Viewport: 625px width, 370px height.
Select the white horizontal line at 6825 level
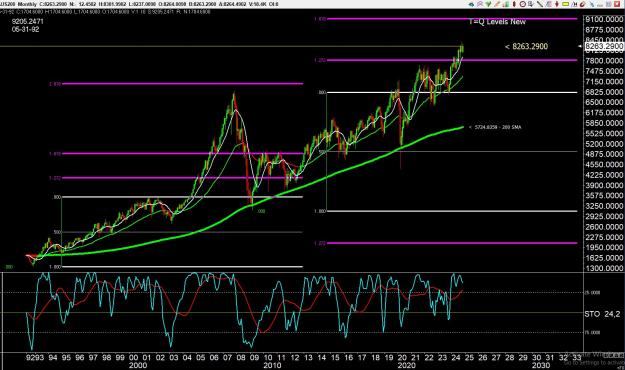pos(452,92)
